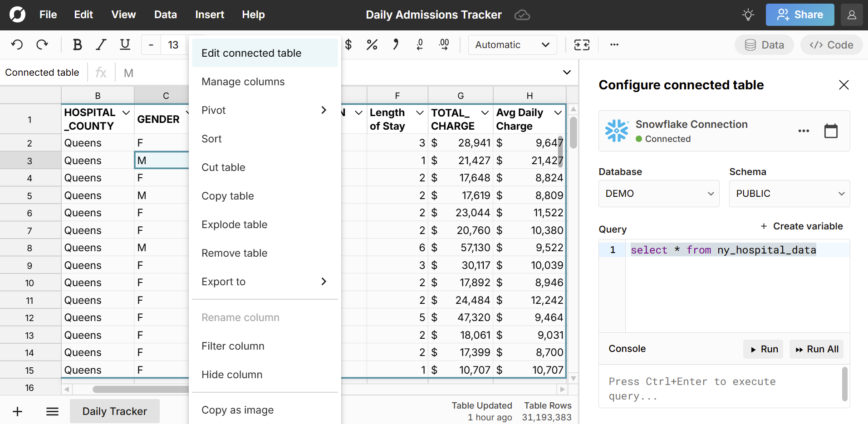868x424 pixels.
Task: Open the Automatic number format dropdown
Action: coord(512,44)
